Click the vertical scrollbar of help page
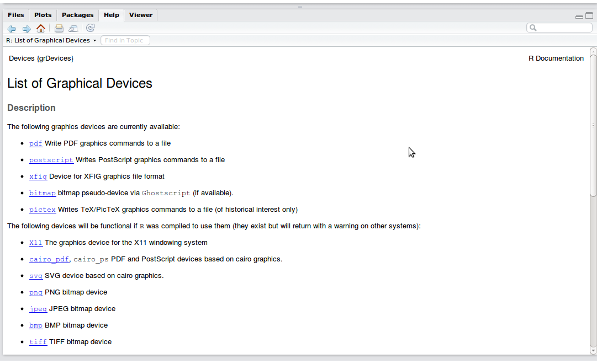Image resolution: width=597 pixels, height=364 pixels. (593, 124)
